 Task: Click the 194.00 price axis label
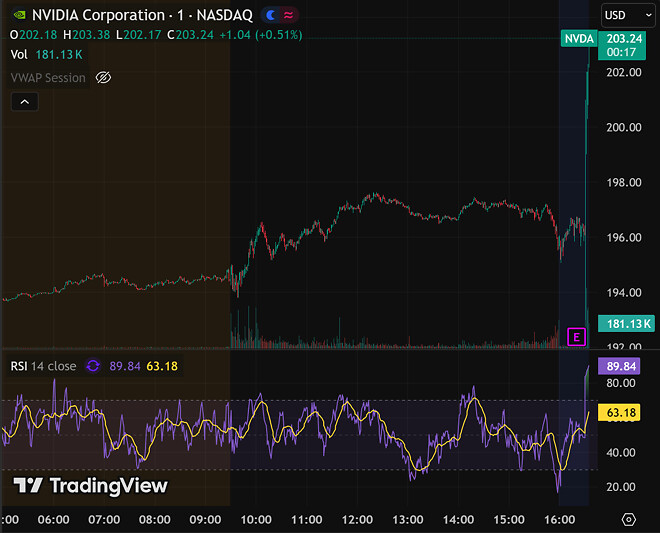coord(624,293)
